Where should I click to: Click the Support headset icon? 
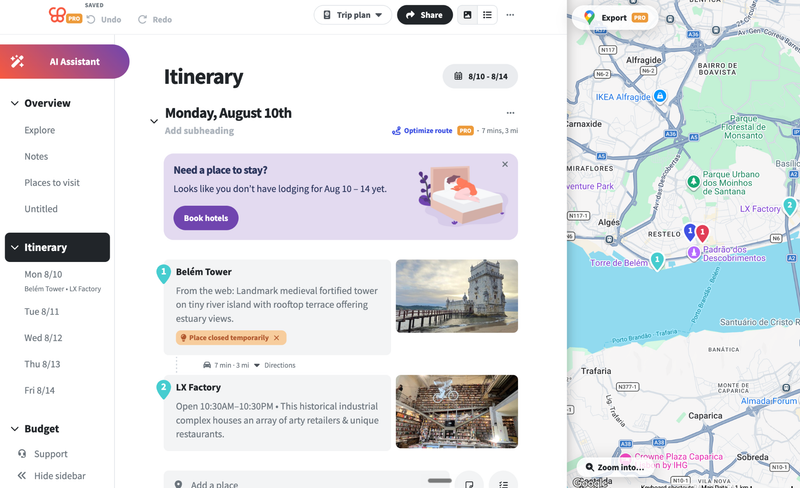(x=22, y=453)
